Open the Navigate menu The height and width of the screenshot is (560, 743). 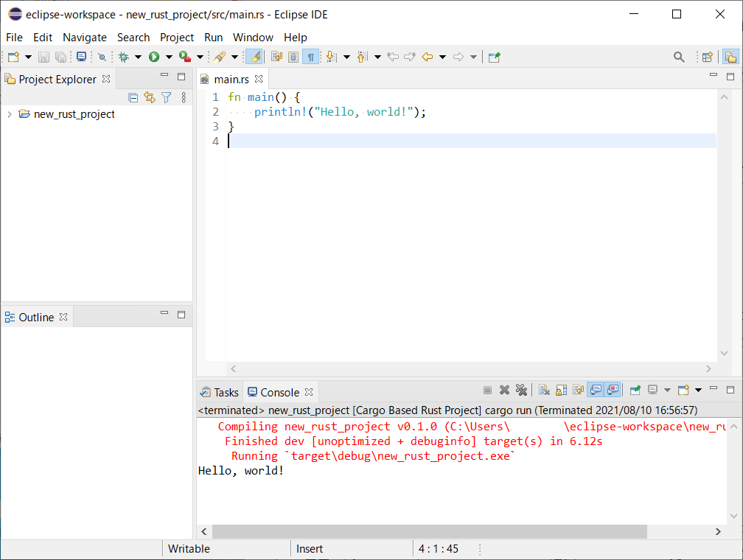tap(85, 38)
